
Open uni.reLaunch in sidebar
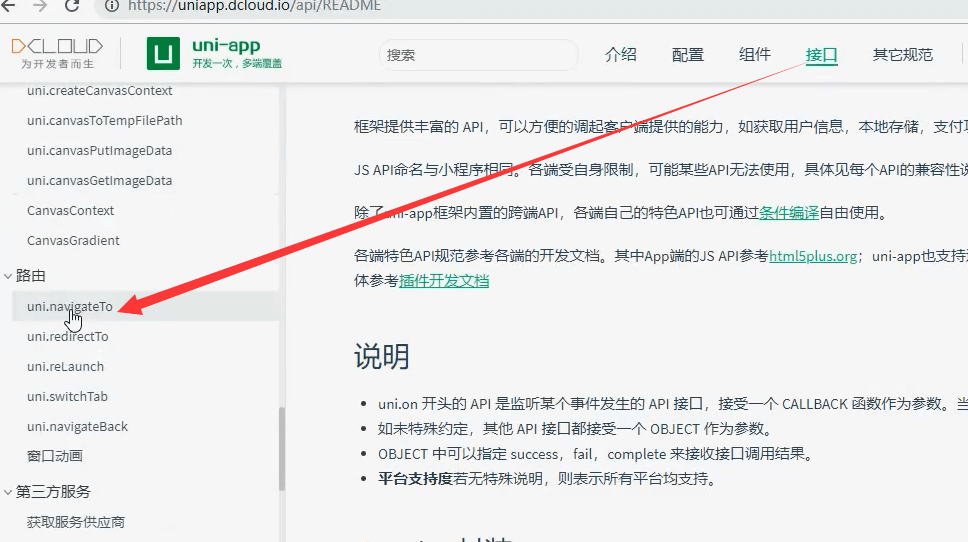tap(65, 367)
